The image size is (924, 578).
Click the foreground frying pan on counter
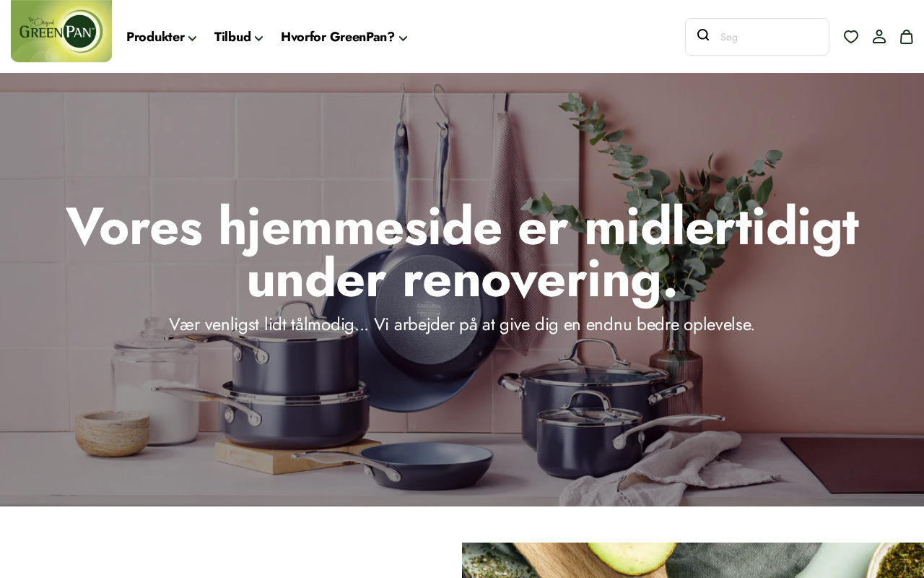click(404, 462)
